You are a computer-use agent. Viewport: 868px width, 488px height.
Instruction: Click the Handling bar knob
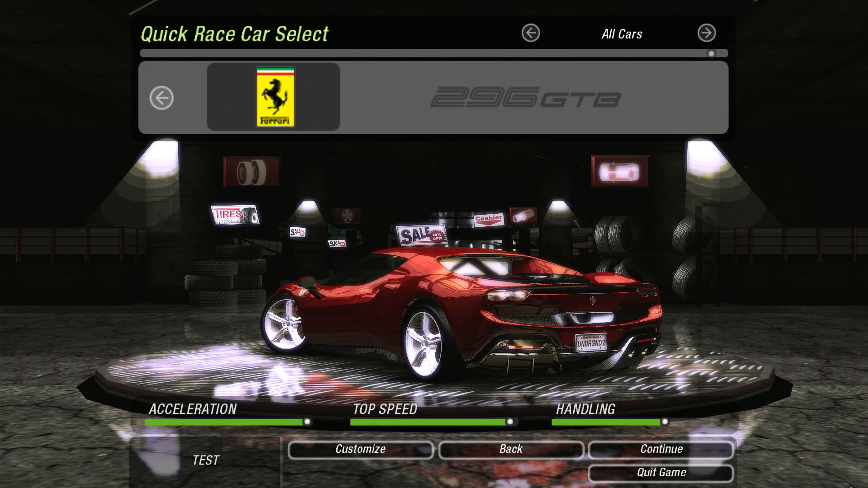tap(665, 422)
